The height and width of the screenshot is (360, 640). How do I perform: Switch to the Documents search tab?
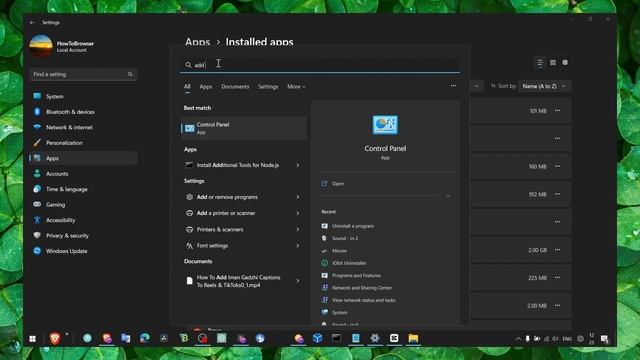coord(235,87)
